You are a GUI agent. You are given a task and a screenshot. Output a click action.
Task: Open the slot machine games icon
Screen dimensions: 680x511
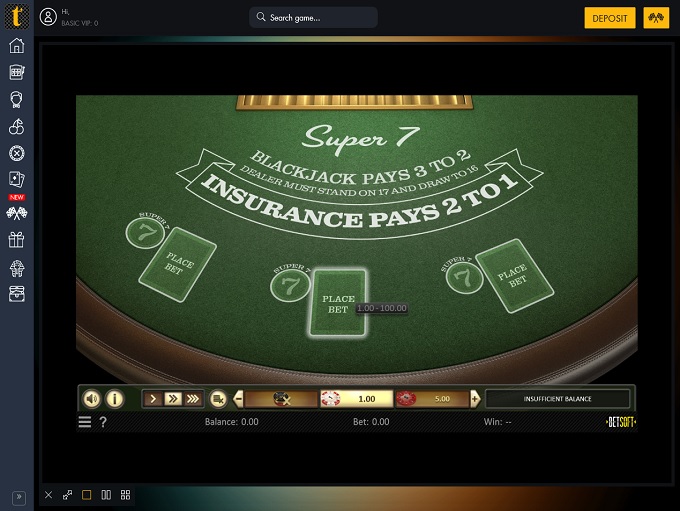[16, 72]
